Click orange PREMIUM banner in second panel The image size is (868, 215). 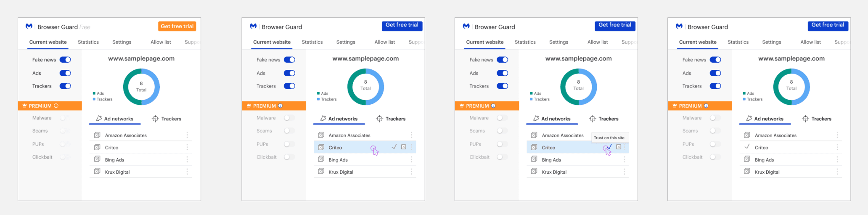[x=274, y=106]
